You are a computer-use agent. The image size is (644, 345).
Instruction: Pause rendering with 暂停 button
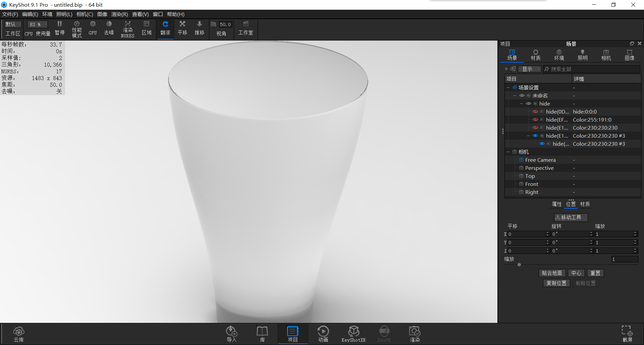point(59,28)
